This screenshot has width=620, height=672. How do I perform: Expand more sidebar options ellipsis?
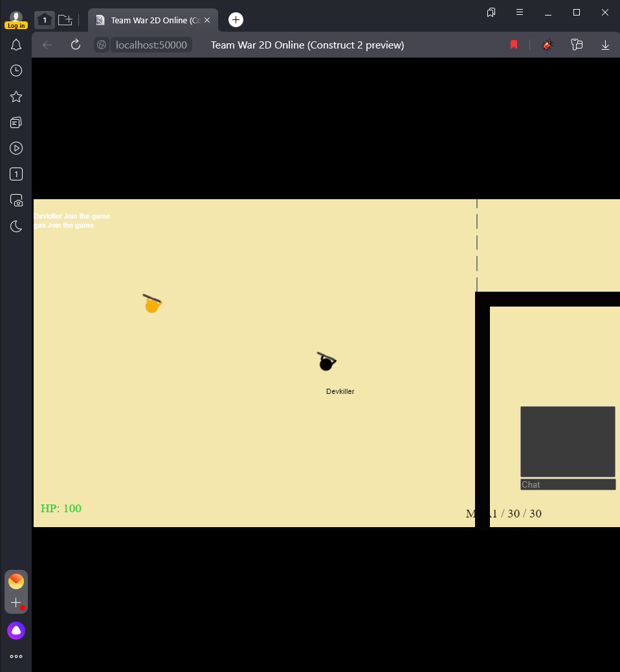[16, 656]
